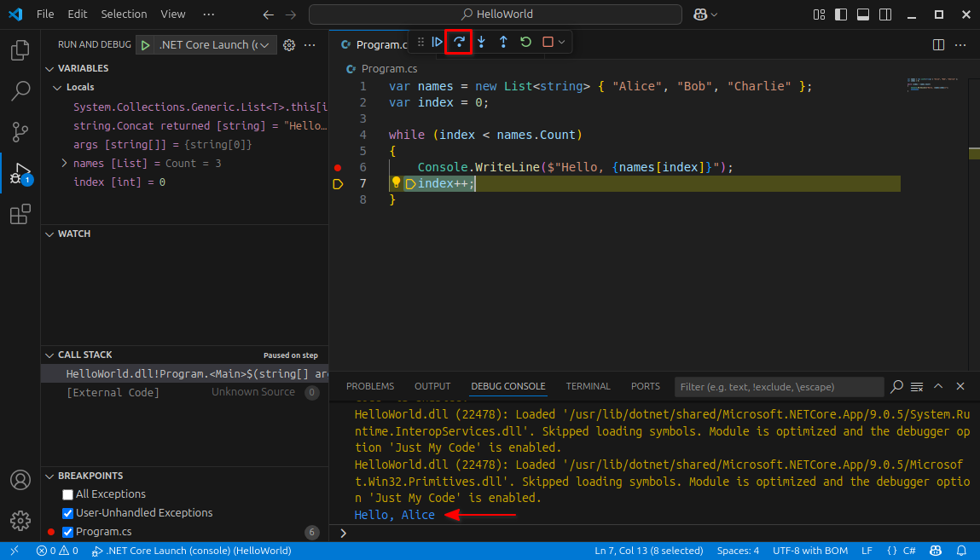Toggle the Primary Side Bar
The width and height of the screenshot is (980, 560).
tap(841, 14)
